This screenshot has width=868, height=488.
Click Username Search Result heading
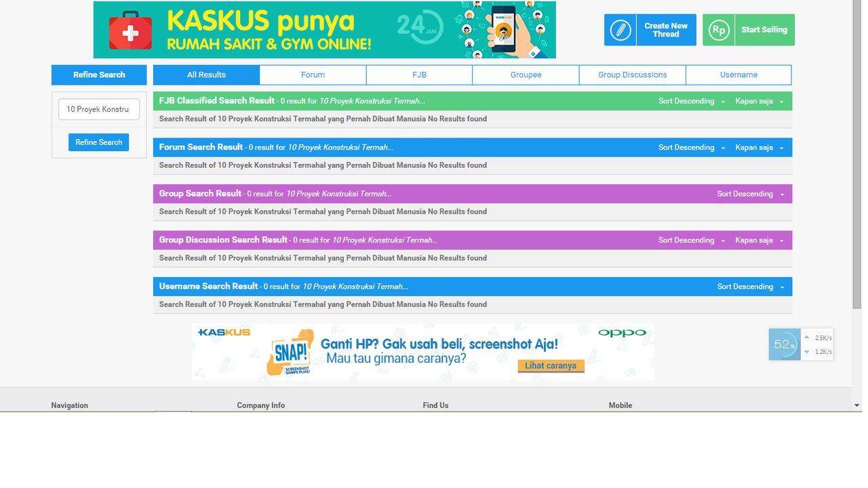(209, 286)
